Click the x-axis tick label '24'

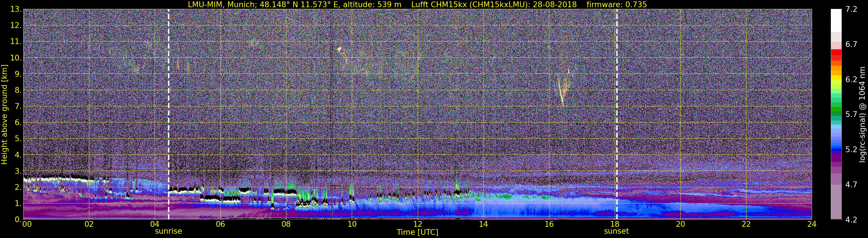point(812,224)
